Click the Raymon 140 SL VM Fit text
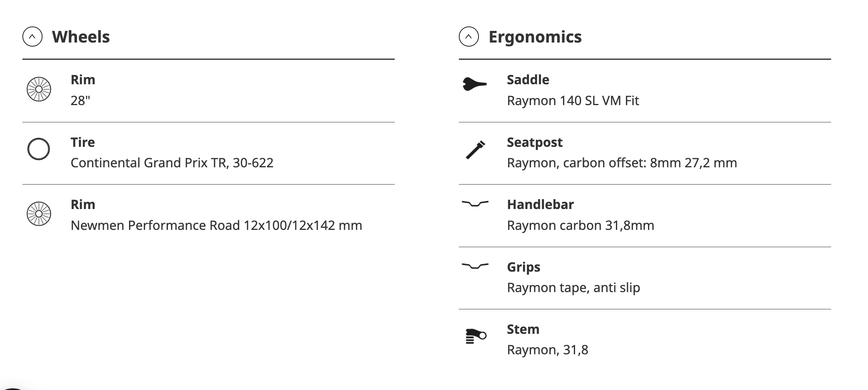 tap(573, 101)
